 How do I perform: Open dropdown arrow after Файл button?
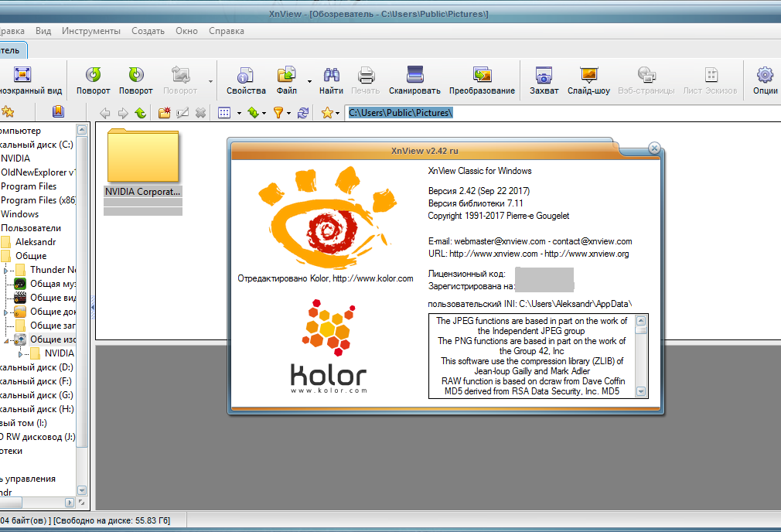pyautogui.click(x=309, y=81)
